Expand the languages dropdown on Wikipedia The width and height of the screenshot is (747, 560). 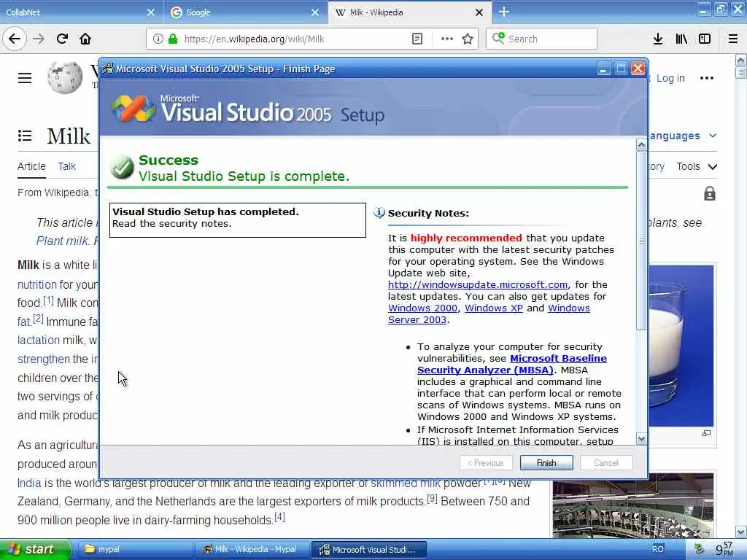(682, 136)
